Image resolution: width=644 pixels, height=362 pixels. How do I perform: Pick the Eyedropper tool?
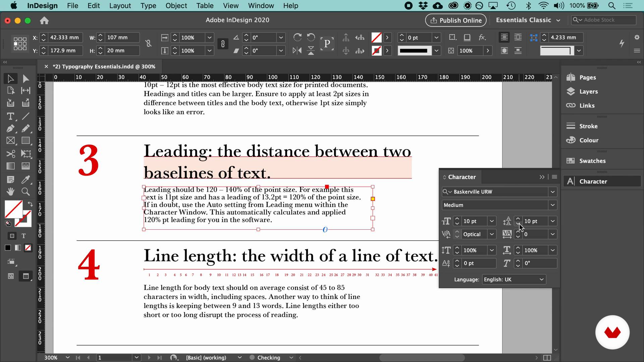(x=25, y=179)
